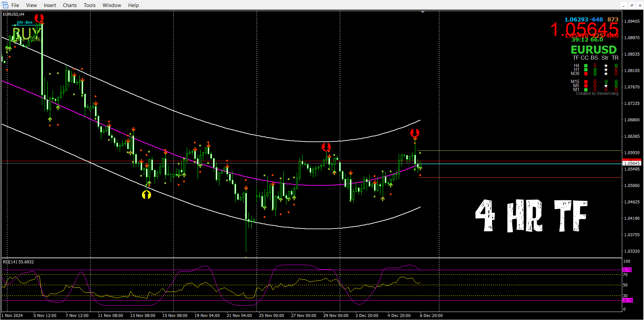Screen dimensions: 644x320
Task: Click the green 39:12 66.0 timer text
Action: [x=587, y=40]
